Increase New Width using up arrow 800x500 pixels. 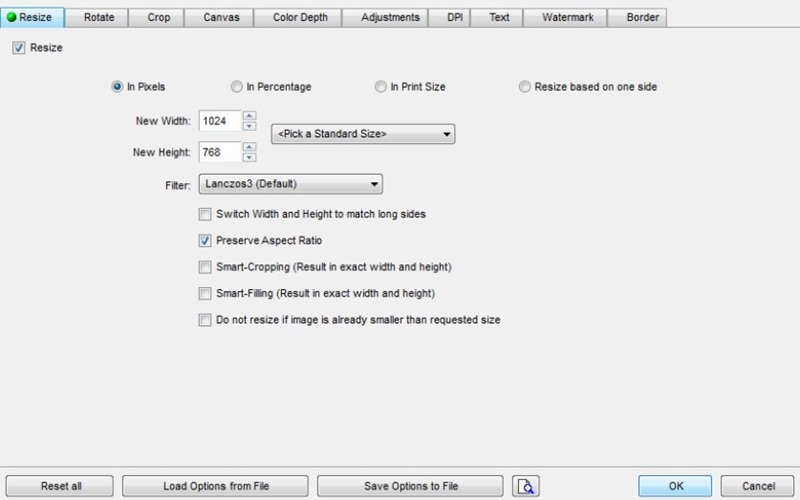[249, 116]
